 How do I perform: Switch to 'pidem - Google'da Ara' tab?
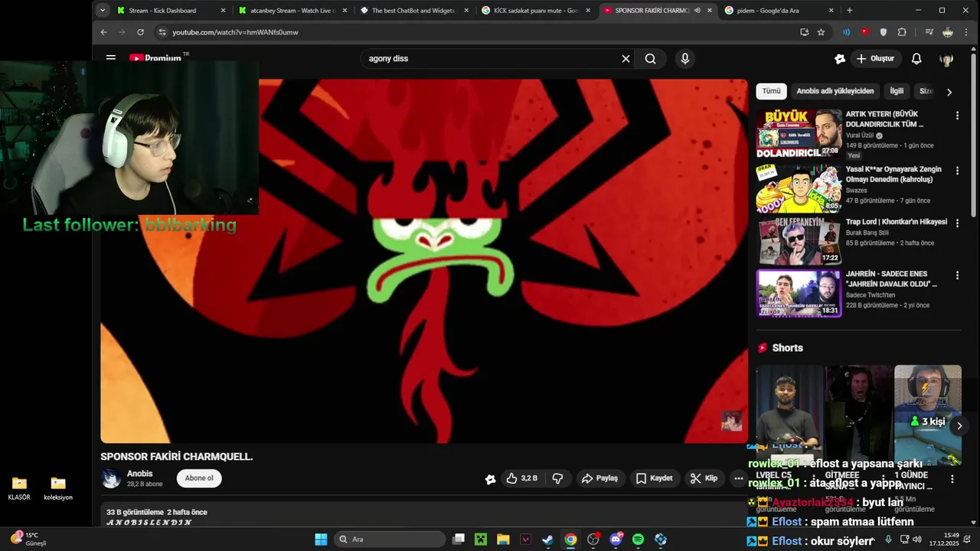coord(778,11)
